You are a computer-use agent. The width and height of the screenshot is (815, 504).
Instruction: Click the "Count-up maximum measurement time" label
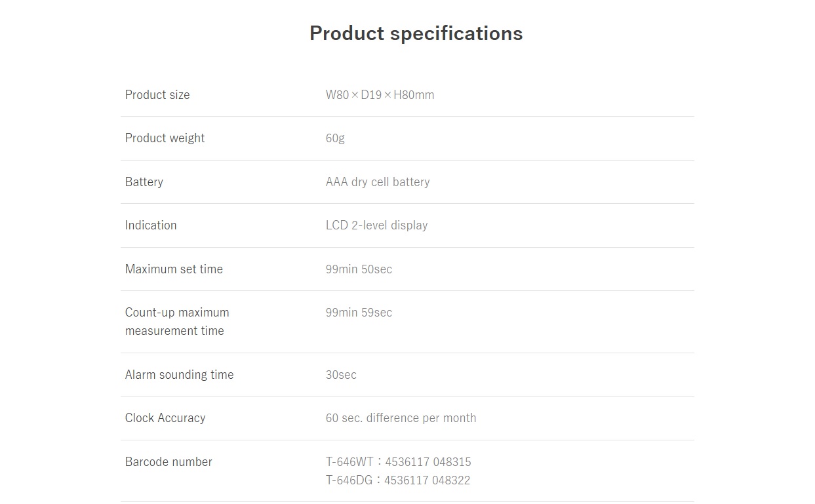pyautogui.click(x=177, y=322)
